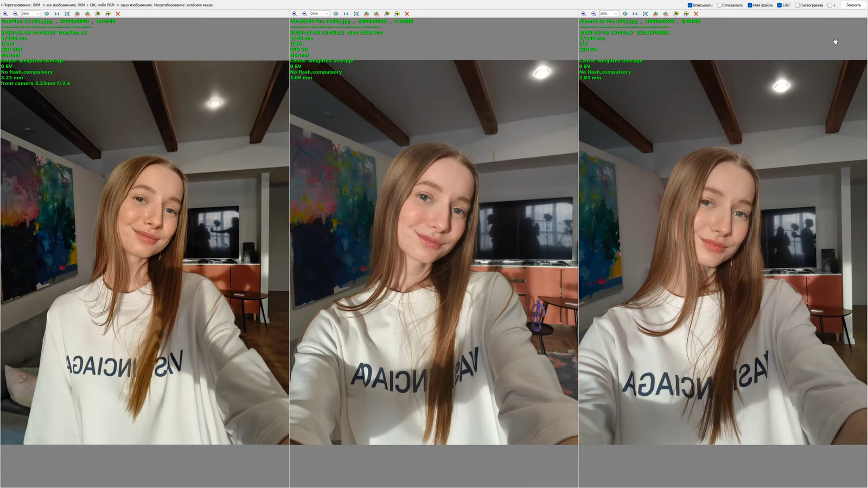Click the Xiaomi 14 Pro selfie photo
The image size is (868, 488).
(x=723, y=252)
